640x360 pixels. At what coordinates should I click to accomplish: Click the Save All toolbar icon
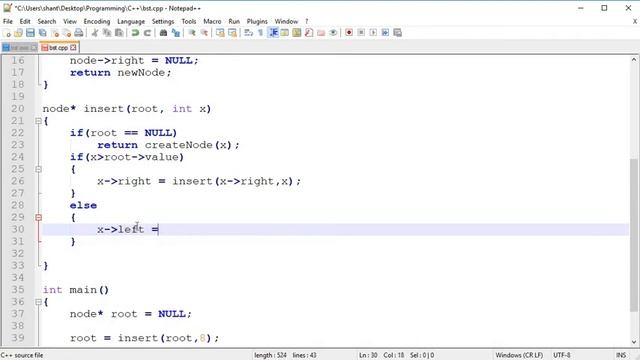coord(42,33)
